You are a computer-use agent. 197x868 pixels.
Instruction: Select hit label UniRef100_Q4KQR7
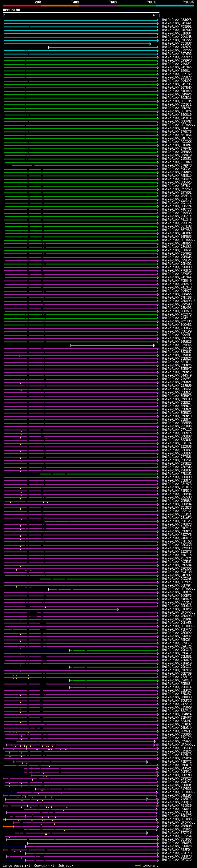pos(176,243)
